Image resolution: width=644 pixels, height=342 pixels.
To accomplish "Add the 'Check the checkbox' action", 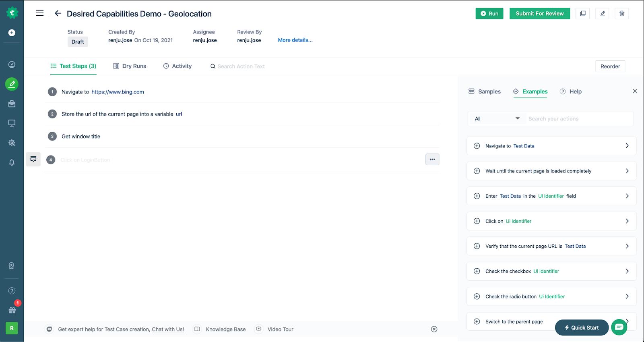I will (x=477, y=271).
